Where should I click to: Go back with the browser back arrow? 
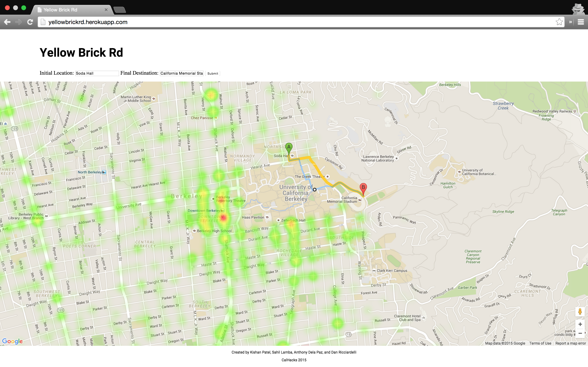tap(7, 22)
